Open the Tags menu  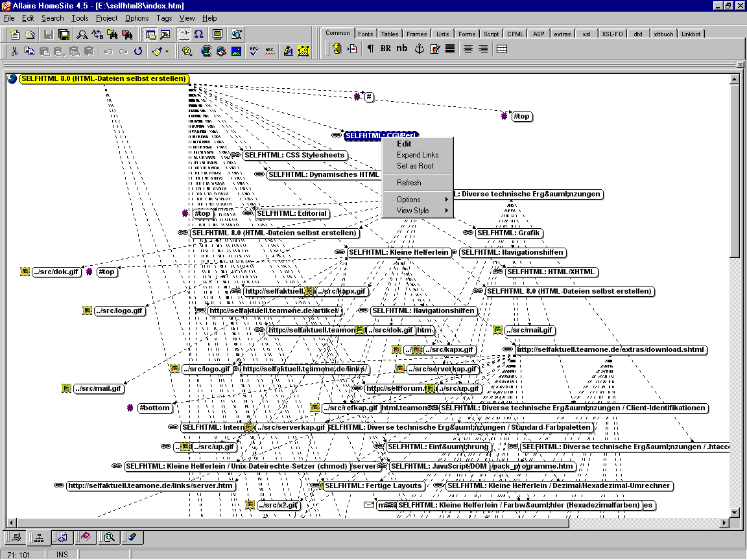(x=164, y=18)
